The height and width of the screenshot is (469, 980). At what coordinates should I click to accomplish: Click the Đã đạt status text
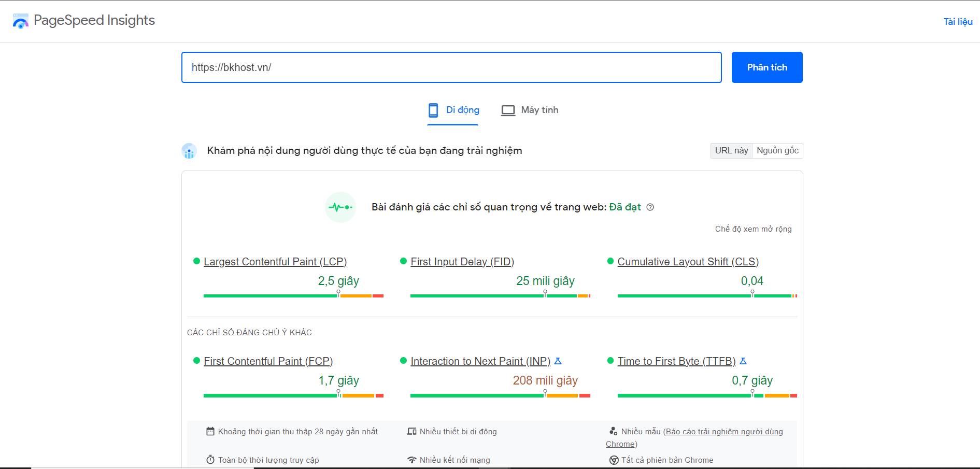pos(625,207)
